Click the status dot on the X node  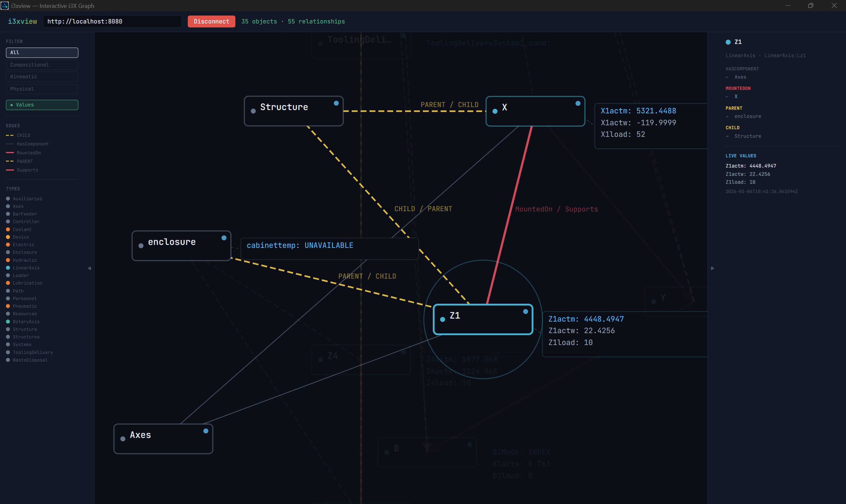578,103
